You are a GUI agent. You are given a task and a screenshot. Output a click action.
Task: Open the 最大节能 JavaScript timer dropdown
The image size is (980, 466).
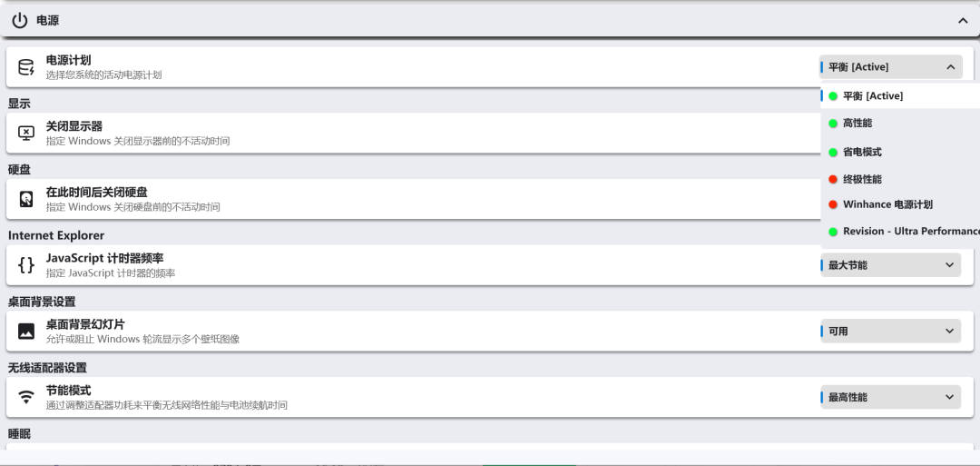click(890, 265)
